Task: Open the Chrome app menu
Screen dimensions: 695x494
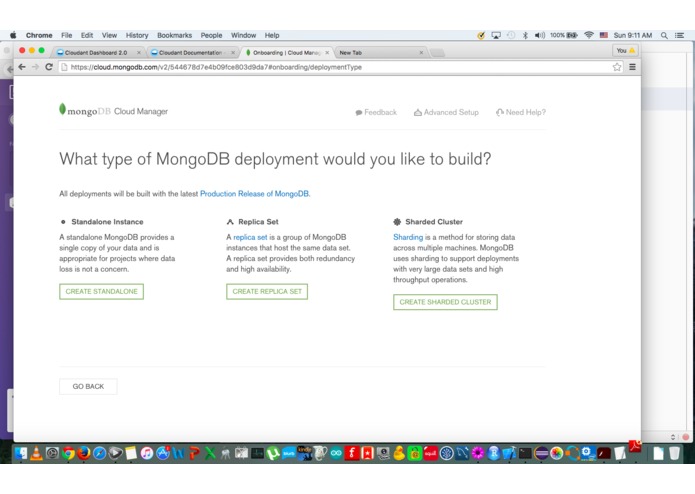Action: tap(39, 35)
